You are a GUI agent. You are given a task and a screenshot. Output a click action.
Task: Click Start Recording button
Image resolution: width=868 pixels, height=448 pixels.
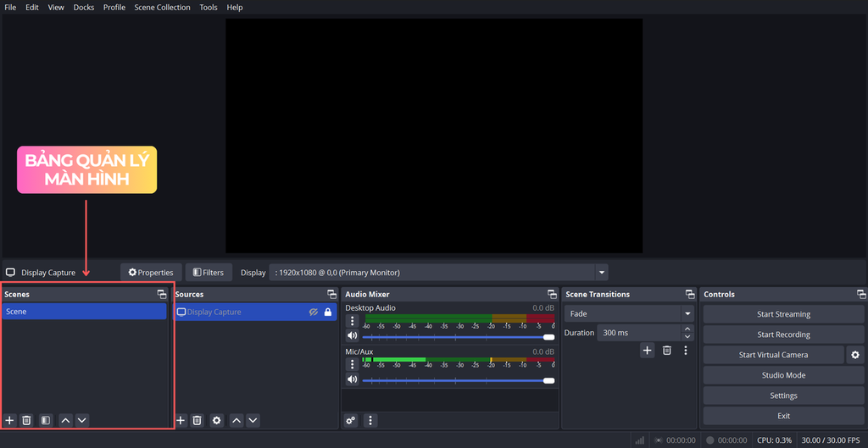[x=783, y=335]
